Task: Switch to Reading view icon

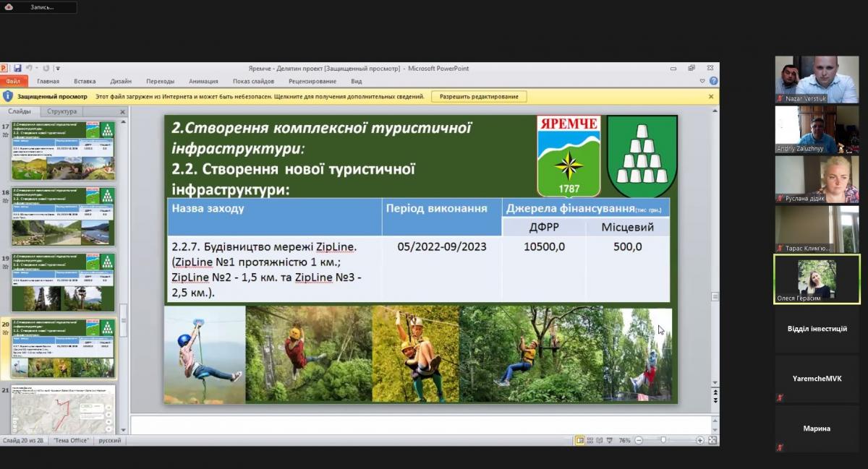Action: click(600, 440)
